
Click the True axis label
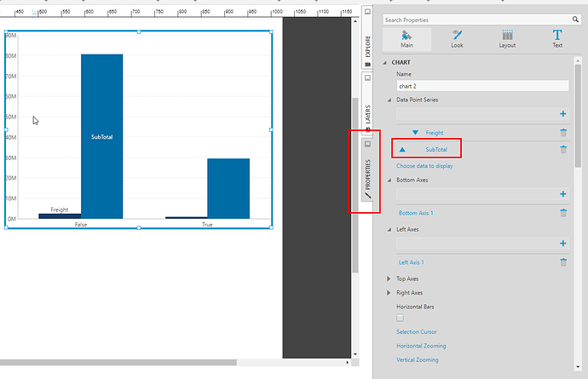point(207,225)
